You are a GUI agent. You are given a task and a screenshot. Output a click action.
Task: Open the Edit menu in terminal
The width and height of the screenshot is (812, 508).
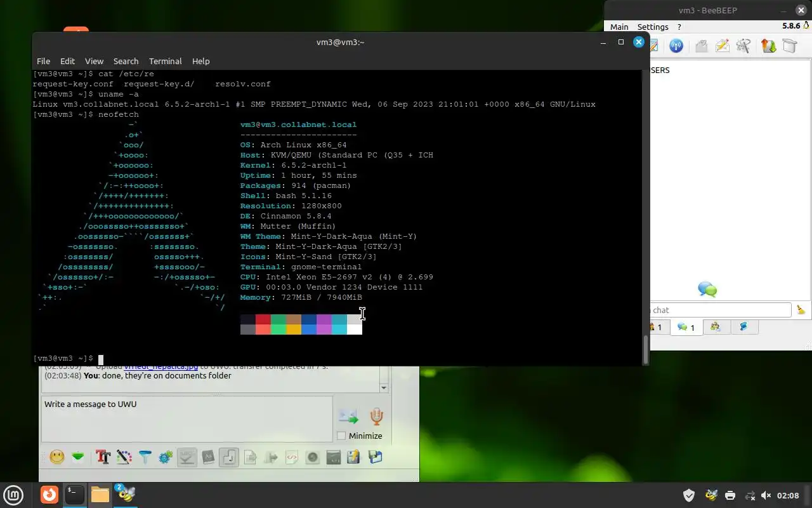(67, 61)
